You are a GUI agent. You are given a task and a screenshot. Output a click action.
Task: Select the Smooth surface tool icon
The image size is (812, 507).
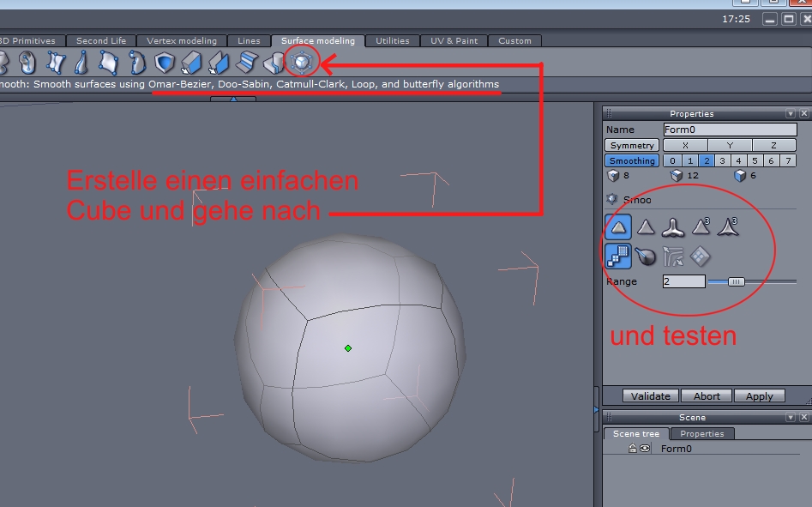tap(302, 62)
